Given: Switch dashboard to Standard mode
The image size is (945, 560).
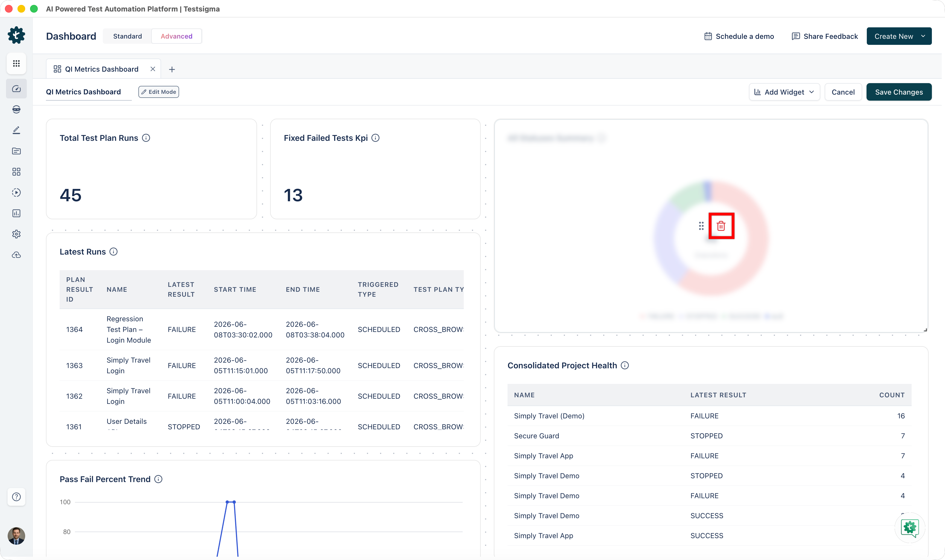Looking at the screenshot, I should [127, 36].
